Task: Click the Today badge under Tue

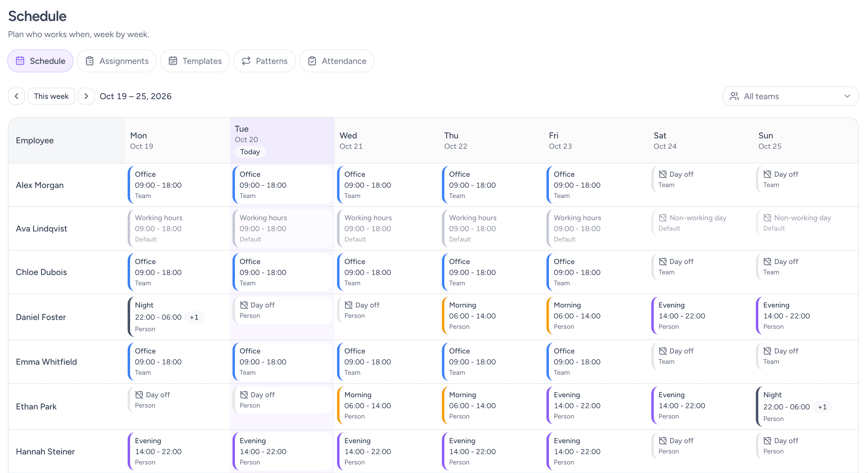Action: [250, 152]
